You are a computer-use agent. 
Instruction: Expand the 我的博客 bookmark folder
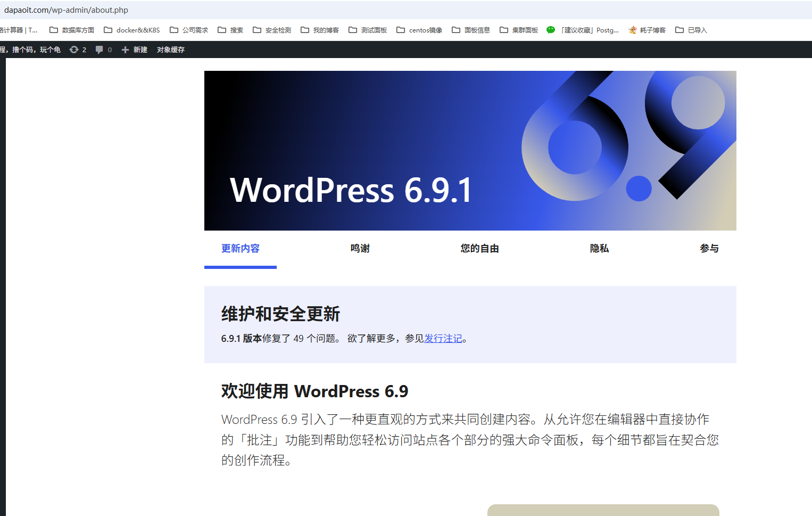point(320,30)
